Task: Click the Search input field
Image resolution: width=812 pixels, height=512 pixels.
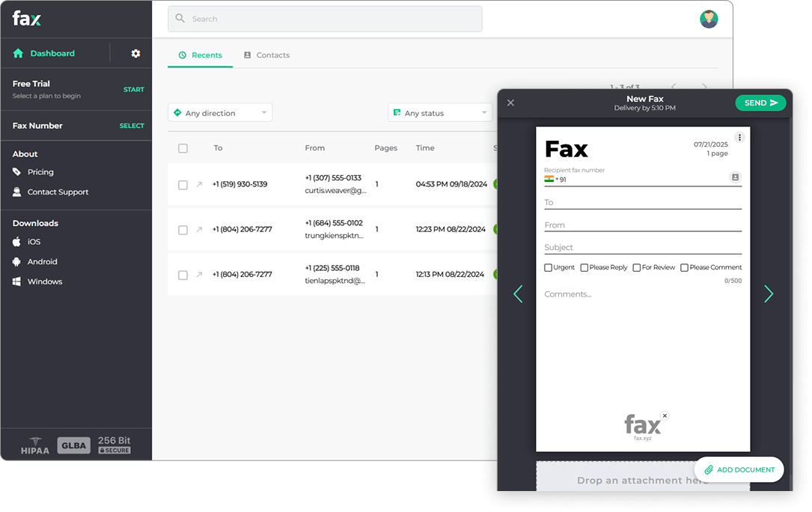Action: [325, 19]
